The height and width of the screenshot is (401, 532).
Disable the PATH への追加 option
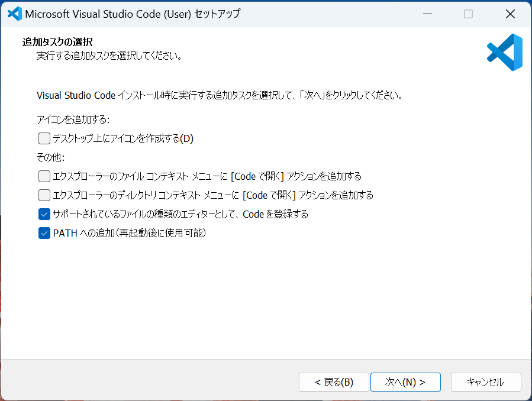click(44, 232)
